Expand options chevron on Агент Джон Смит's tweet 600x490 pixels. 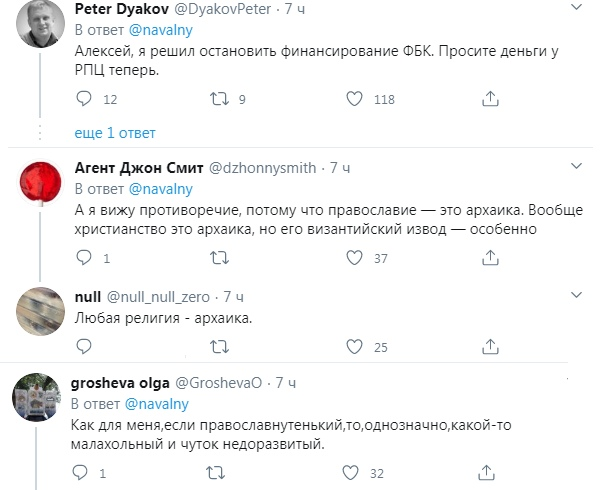tap(577, 165)
